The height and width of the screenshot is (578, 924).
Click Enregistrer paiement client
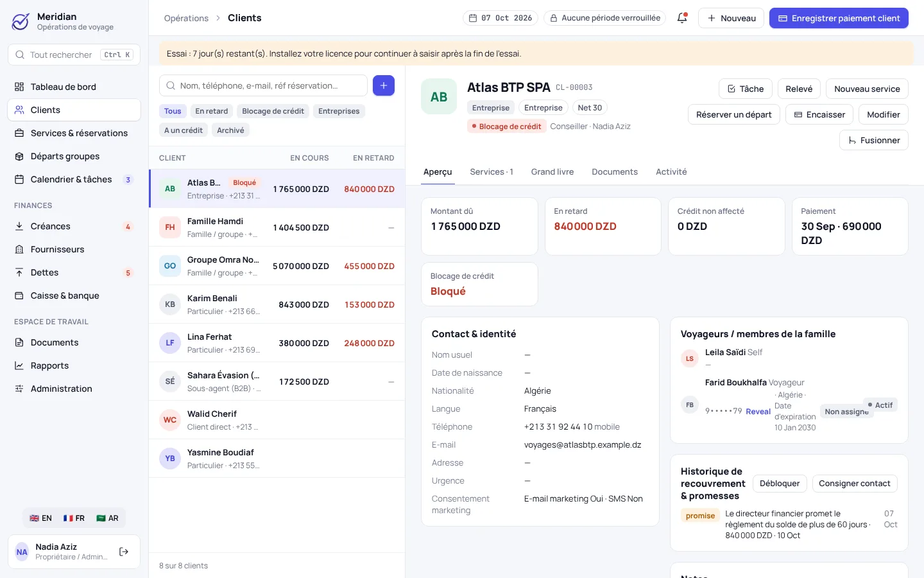[x=839, y=18]
